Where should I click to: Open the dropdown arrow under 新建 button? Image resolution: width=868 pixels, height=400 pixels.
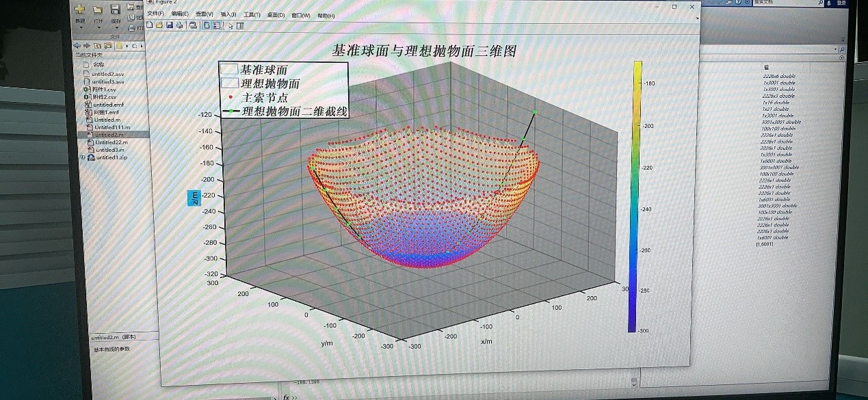[80, 28]
